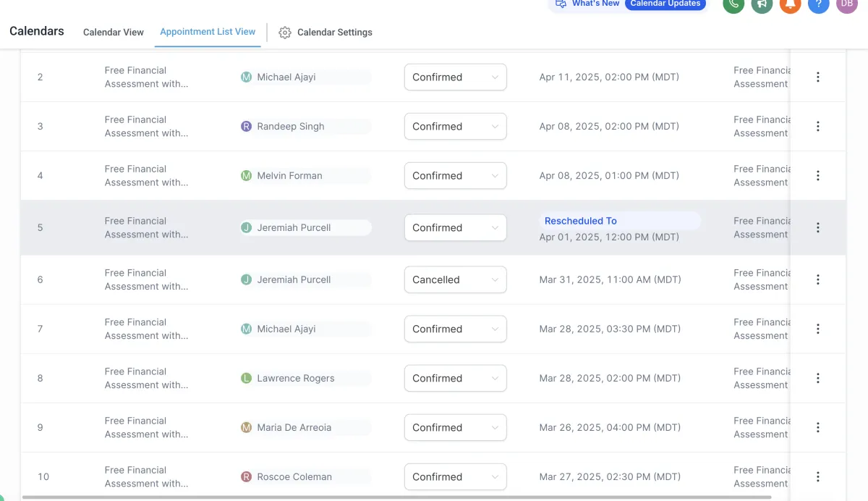This screenshot has height=501, width=868.
Task: Open the Cancelled status dropdown
Action: pos(455,279)
